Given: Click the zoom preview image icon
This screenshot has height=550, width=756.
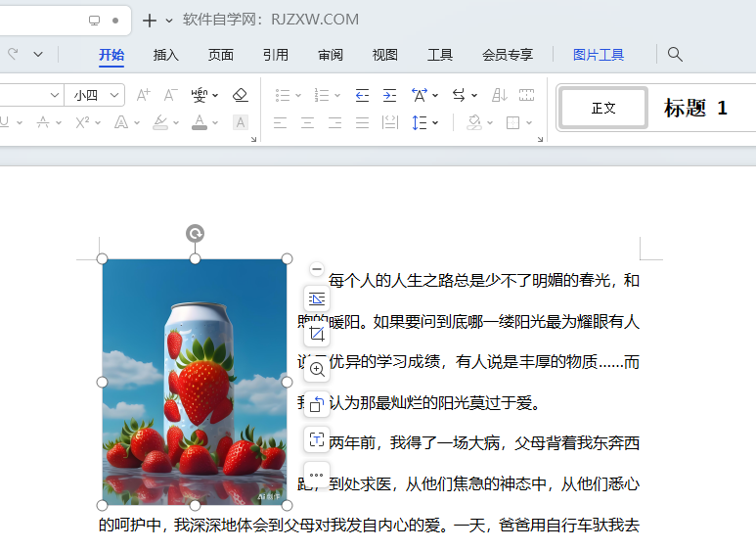Looking at the screenshot, I should [317, 370].
